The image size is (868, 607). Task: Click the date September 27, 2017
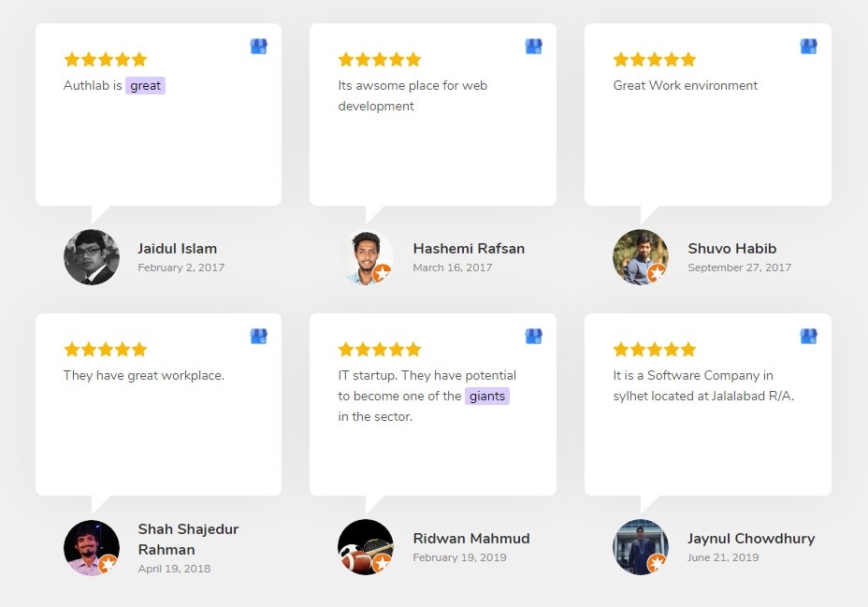click(739, 267)
